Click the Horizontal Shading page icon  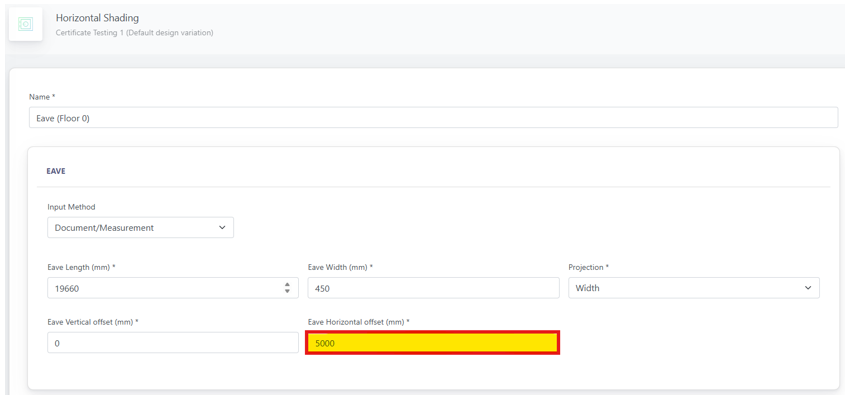[x=25, y=24]
